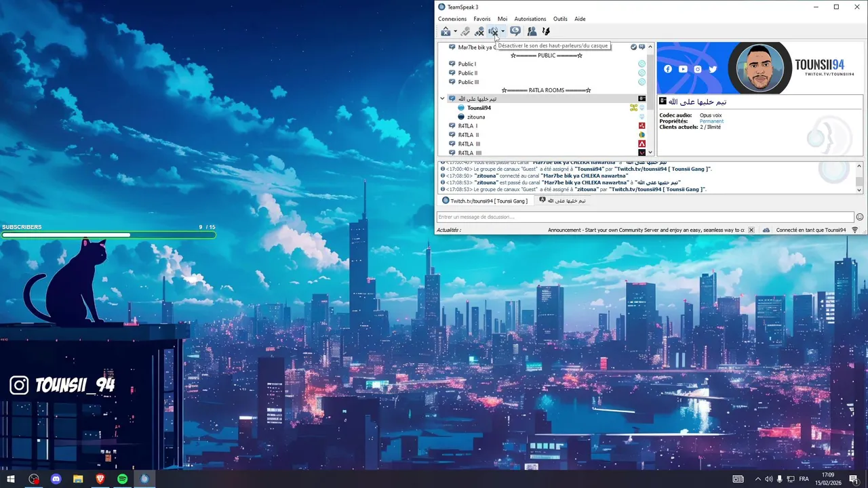Click YouTube icon in the Tounsii94 banner
Screen dimensions: 868x488
683,69
